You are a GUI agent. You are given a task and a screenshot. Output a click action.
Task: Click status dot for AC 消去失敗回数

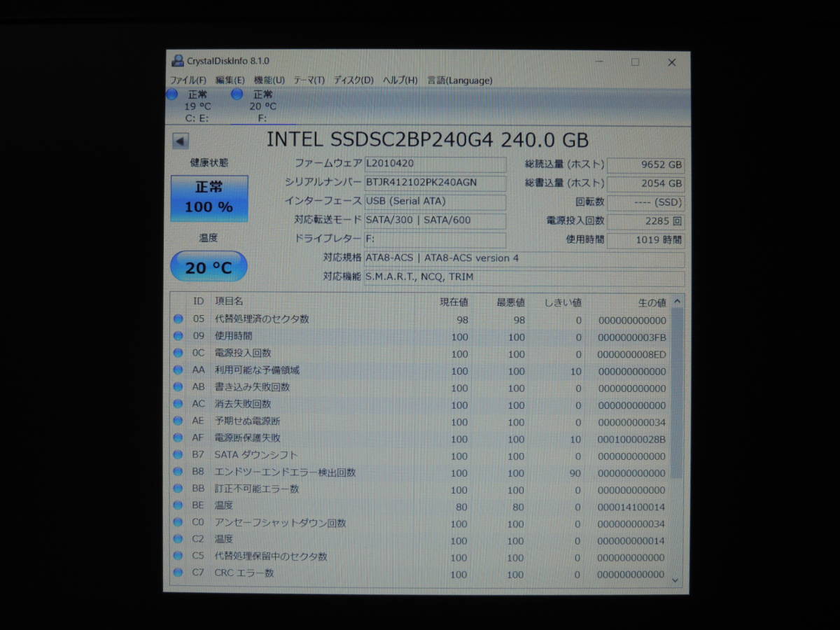point(178,405)
